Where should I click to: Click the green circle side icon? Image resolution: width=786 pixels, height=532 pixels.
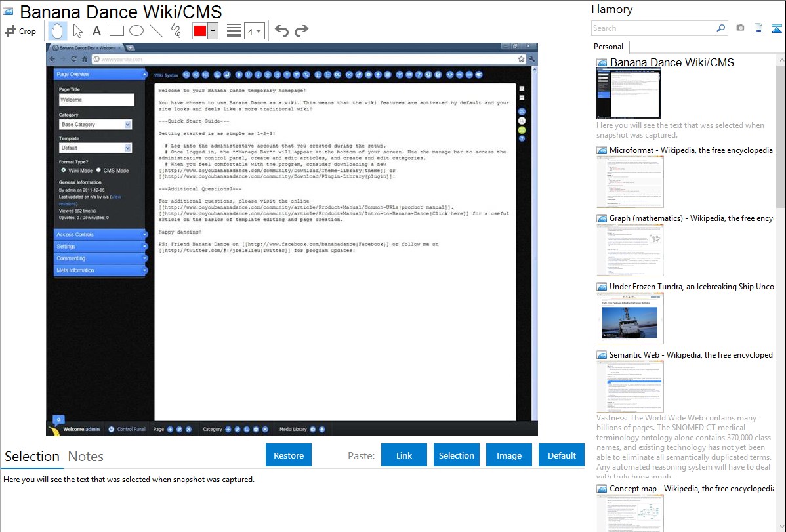click(522, 130)
